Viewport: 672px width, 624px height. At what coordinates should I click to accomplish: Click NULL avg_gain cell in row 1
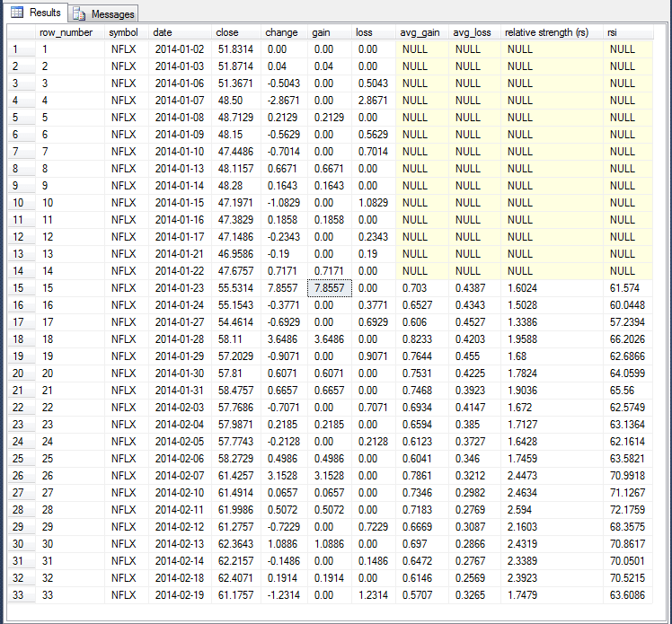pyautogui.click(x=422, y=49)
